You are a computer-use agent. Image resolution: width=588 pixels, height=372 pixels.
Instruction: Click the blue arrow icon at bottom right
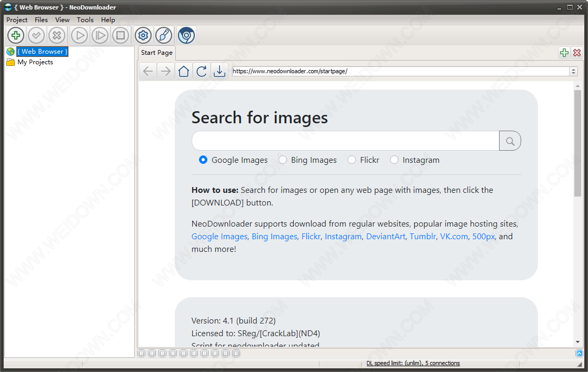pyautogui.click(x=580, y=353)
